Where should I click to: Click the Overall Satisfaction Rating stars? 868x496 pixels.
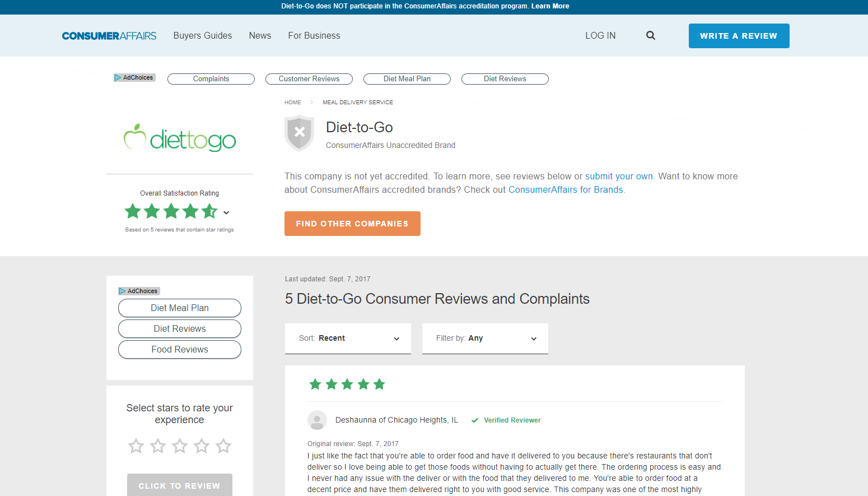[x=171, y=212]
